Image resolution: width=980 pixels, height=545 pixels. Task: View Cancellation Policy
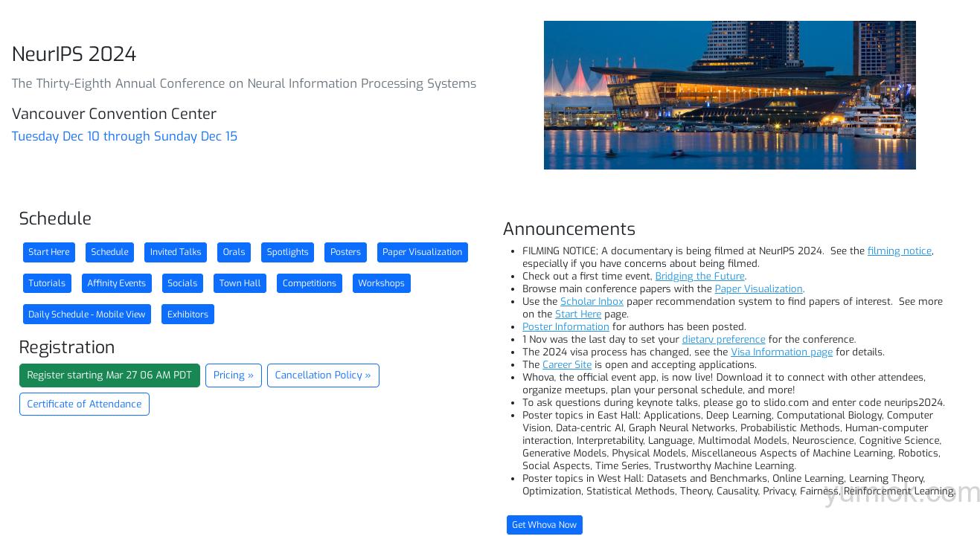[323, 375]
